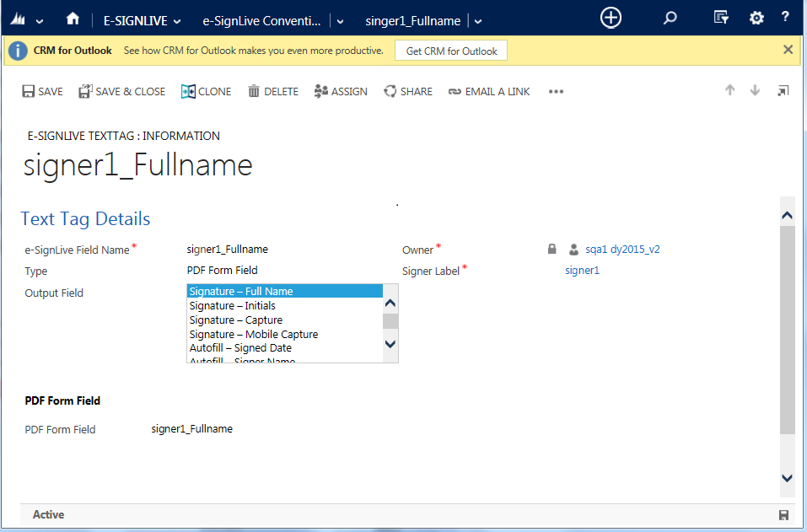Expand the chevron after singer1_Fullname

tap(478, 22)
